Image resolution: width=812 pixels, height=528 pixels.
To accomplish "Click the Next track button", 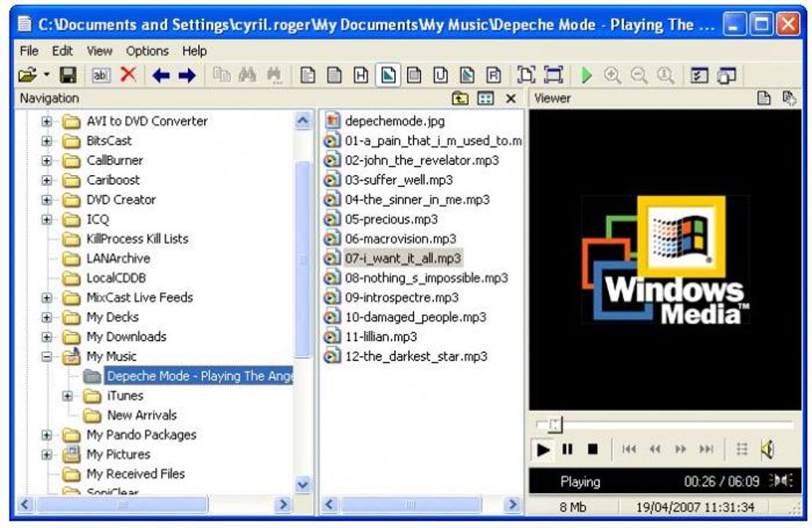I will click(706, 449).
